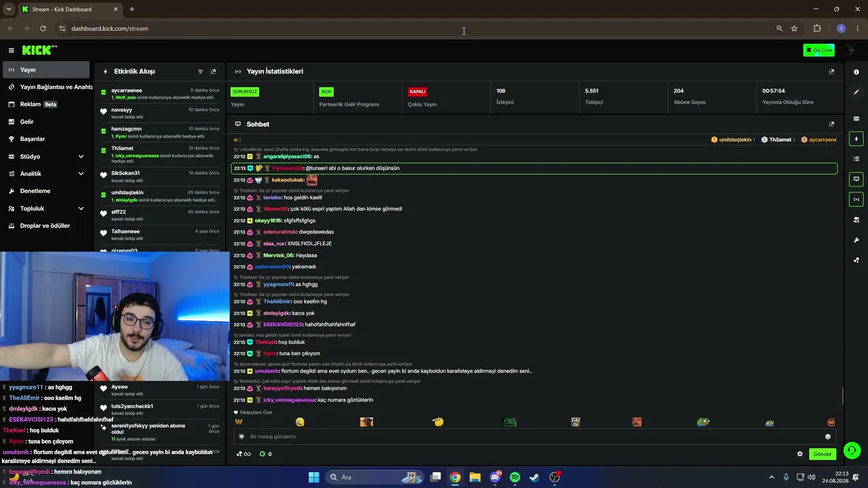The width and height of the screenshot is (868, 488).
Task: Open Başarılar in sidebar
Action: [47, 139]
